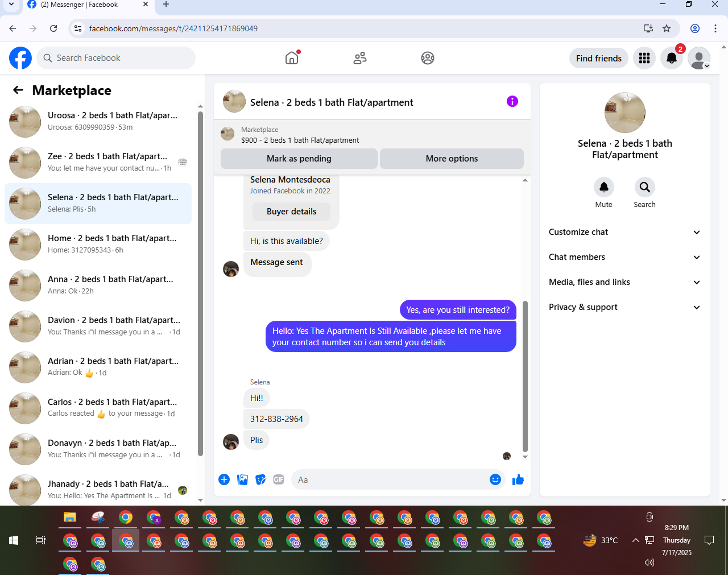This screenshot has width=728, height=575.
Task: Open File Explorer from the taskbar
Action: pos(69,517)
